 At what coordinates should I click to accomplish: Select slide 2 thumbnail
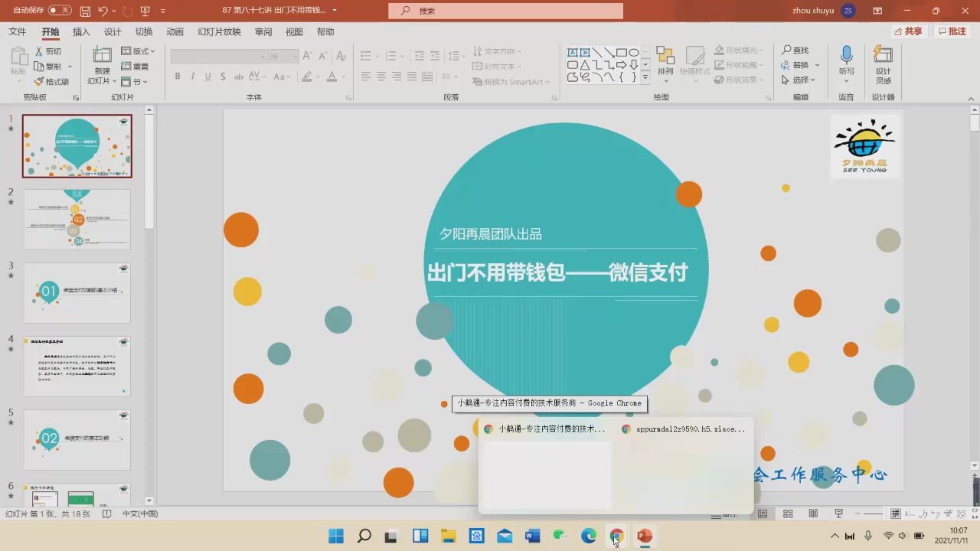click(77, 220)
